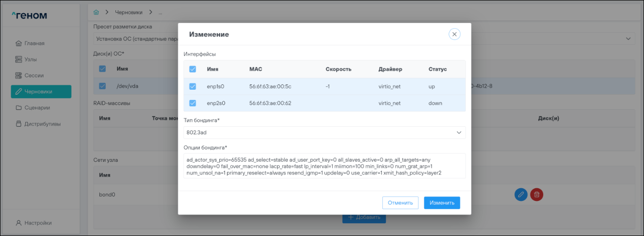The image size is (644, 236).
Task: Click the Отменить button
Action: click(400, 203)
